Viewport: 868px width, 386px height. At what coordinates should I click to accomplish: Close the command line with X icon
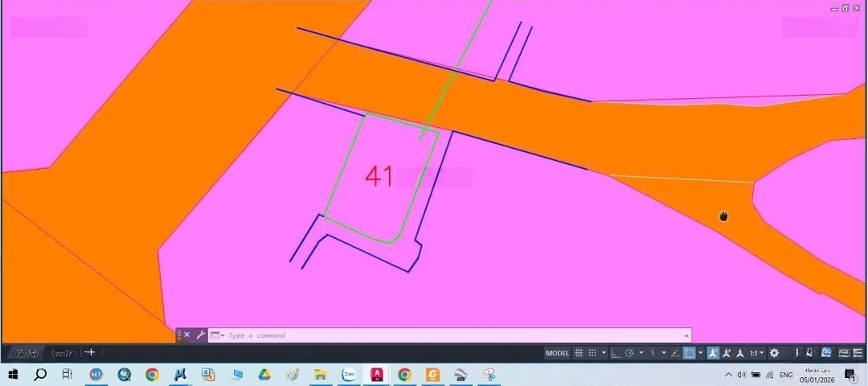187,335
